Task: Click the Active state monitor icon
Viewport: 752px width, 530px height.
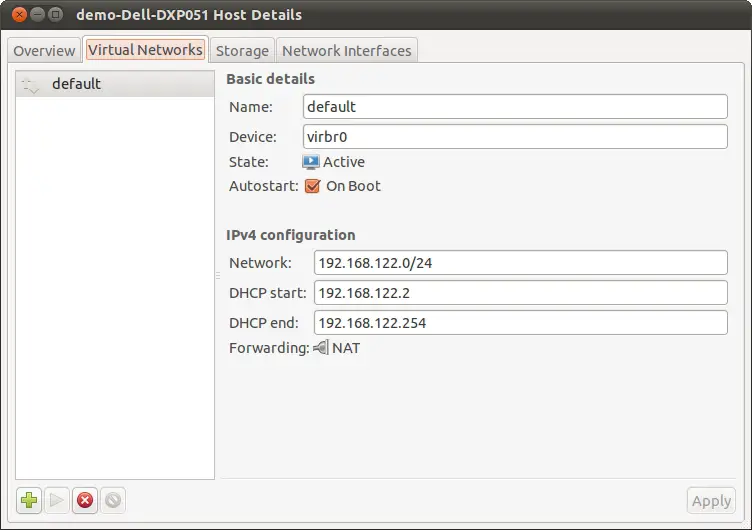Action: (x=311, y=162)
